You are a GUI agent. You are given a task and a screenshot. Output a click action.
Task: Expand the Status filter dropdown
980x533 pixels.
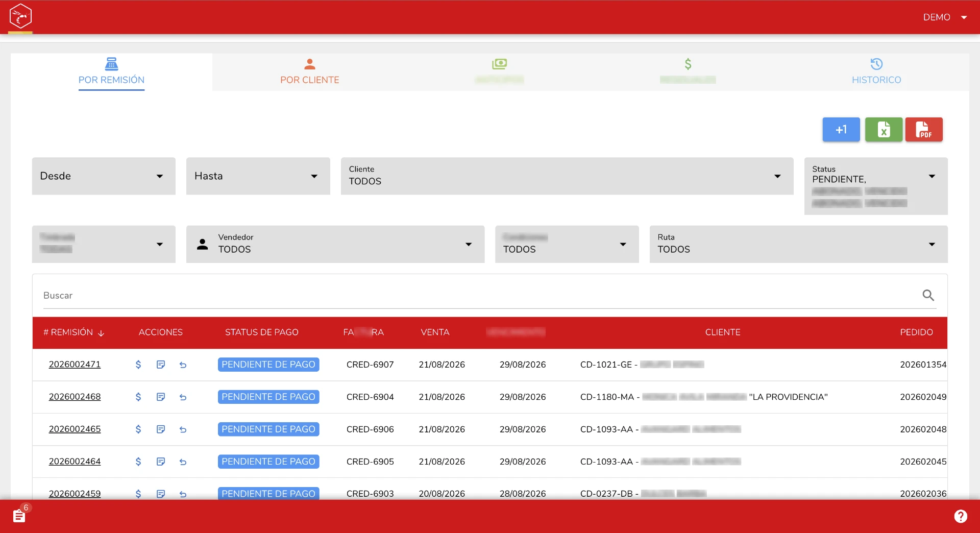(x=876, y=186)
